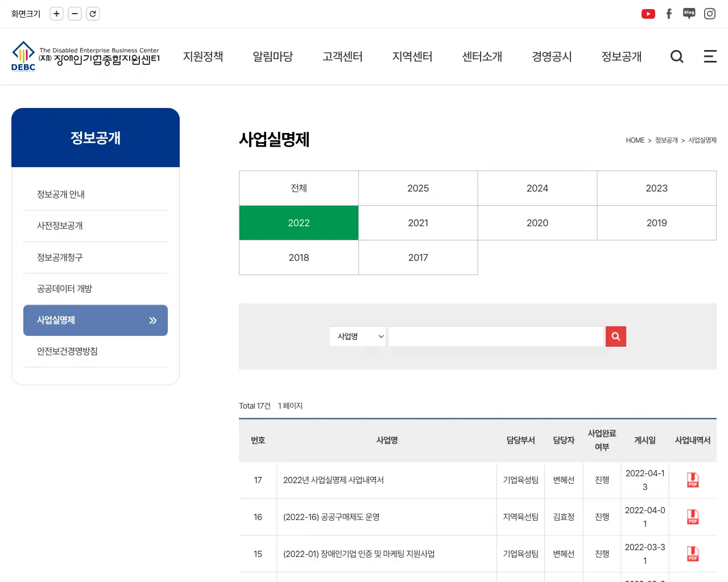Click 지역육성팀 department cell
728x582 pixels.
click(520, 517)
